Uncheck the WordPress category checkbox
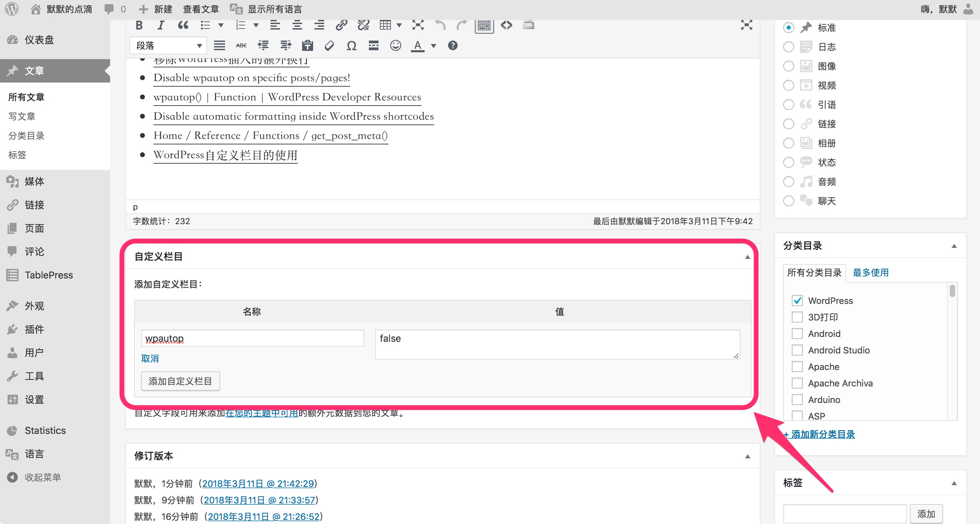This screenshot has width=980, height=524. (797, 301)
